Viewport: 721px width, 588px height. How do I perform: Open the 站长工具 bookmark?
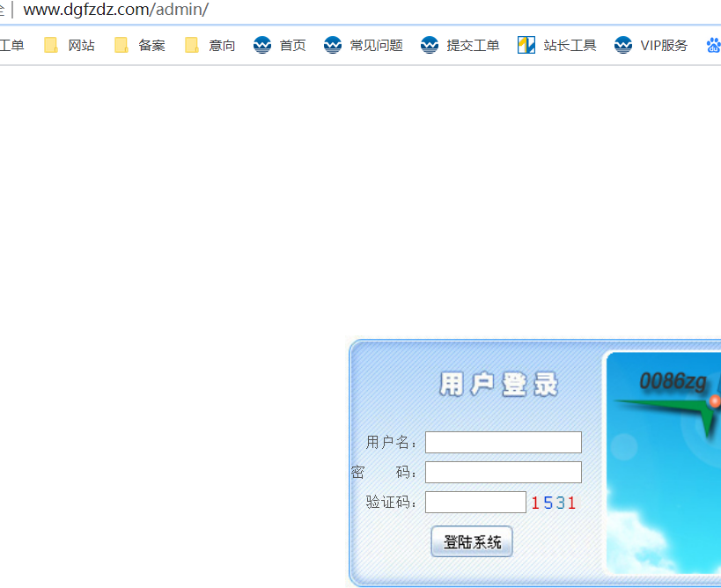[x=557, y=46]
